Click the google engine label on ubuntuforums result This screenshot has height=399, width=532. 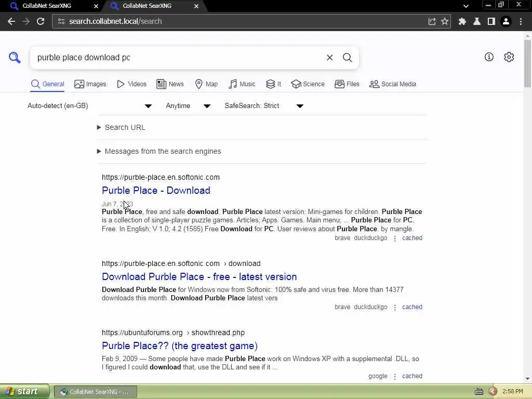[378, 376]
